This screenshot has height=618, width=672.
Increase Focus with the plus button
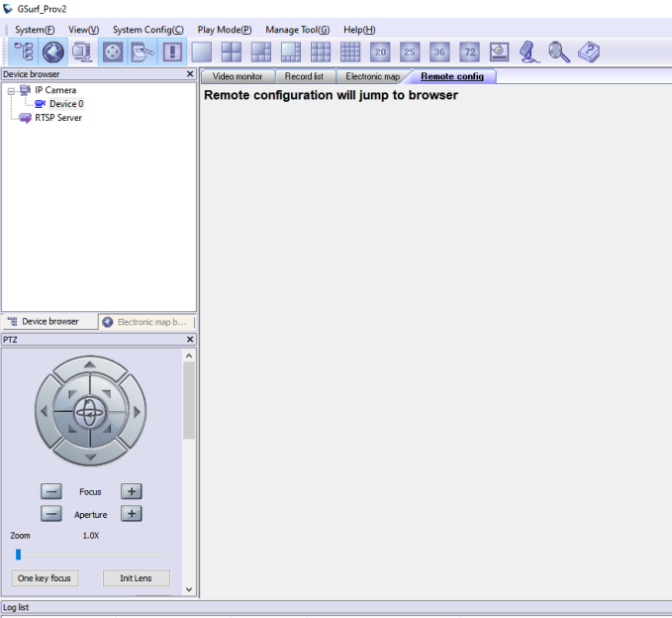[x=131, y=491]
